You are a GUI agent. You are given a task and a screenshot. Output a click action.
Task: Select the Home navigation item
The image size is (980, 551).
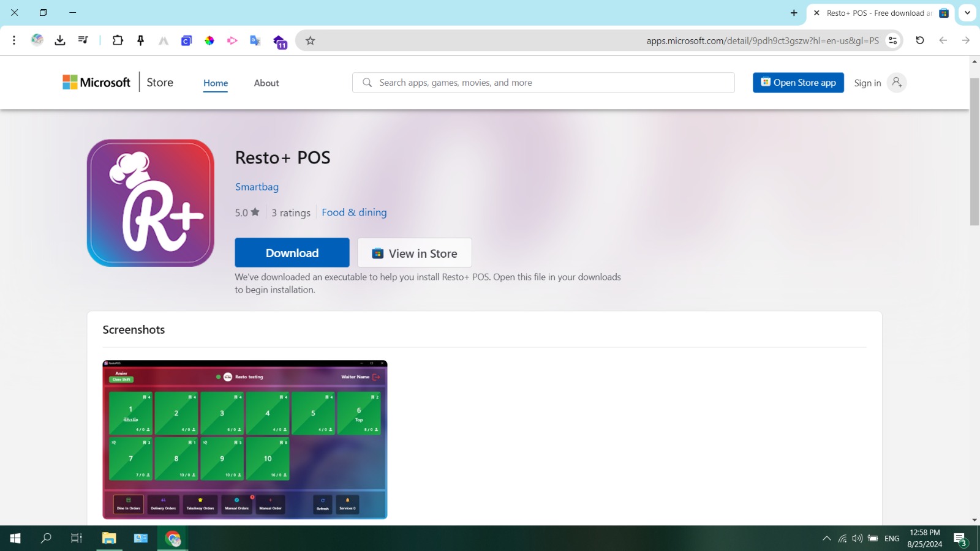pos(215,83)
